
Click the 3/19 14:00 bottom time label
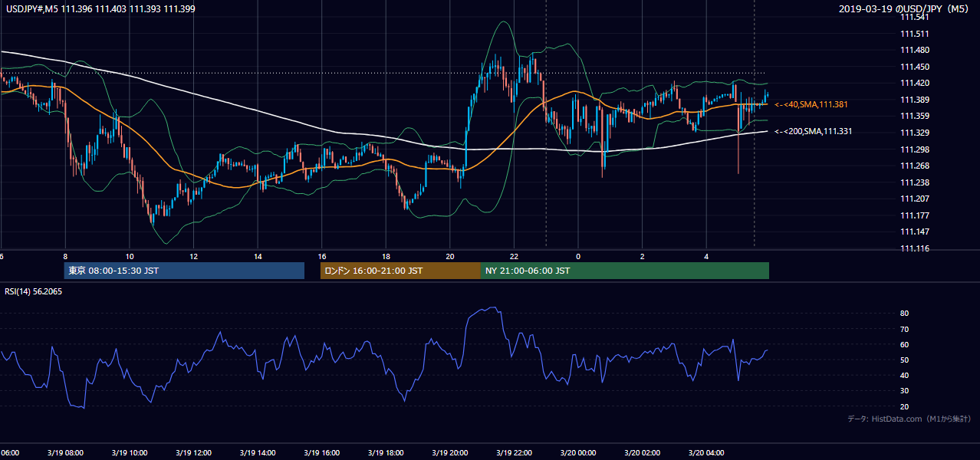(x=257, y=453)
